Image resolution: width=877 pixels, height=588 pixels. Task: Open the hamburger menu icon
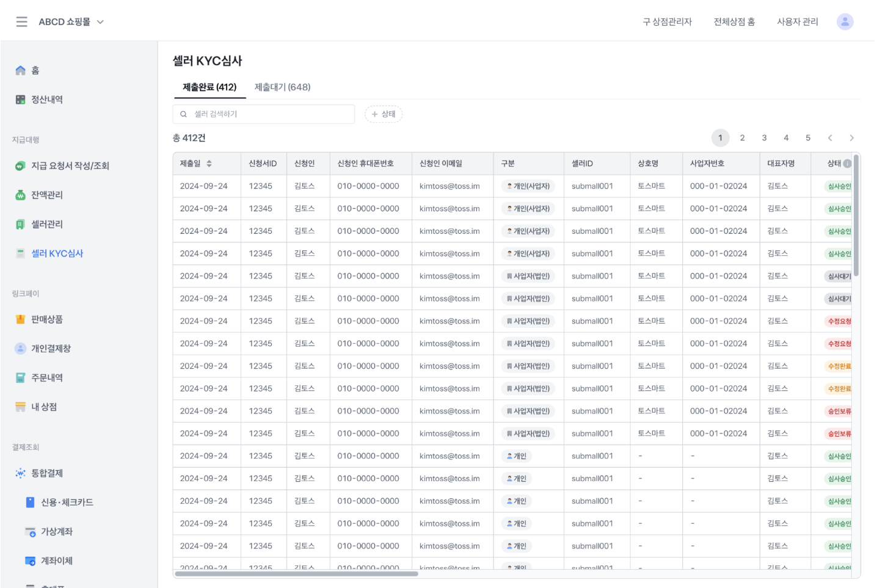[x=22, y=22]
